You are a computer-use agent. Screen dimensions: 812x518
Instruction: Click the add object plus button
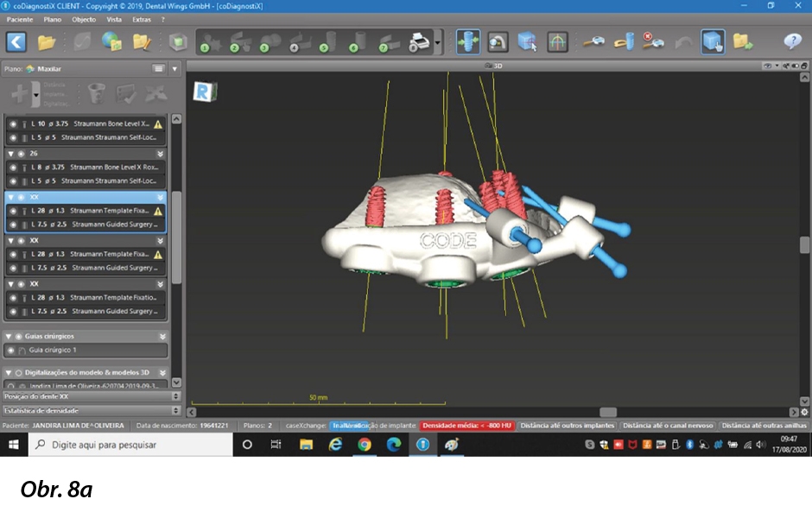20,94
